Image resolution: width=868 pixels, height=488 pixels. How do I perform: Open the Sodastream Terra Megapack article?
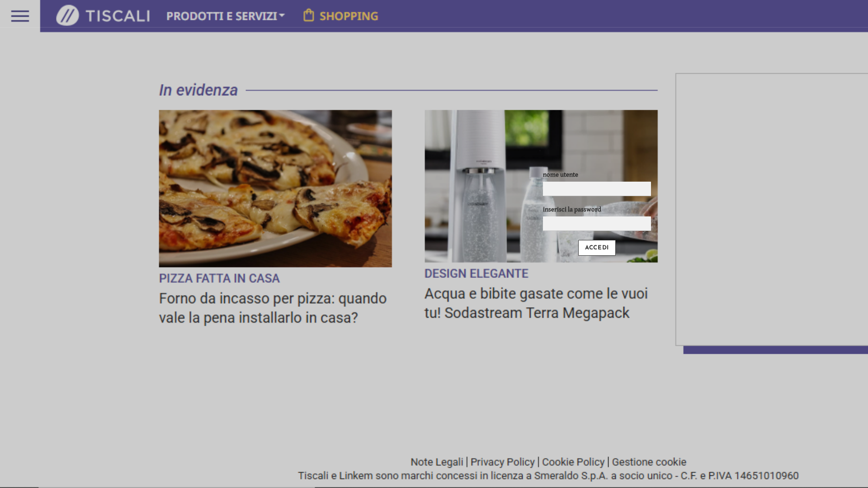click(x=536, y=303)
